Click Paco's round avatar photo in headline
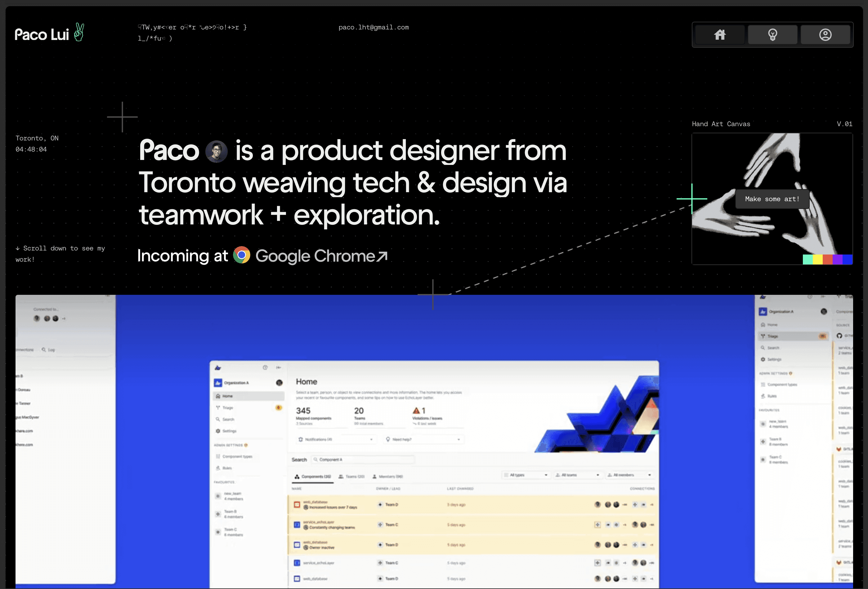868x589 pixels. [x=216, y=152]
